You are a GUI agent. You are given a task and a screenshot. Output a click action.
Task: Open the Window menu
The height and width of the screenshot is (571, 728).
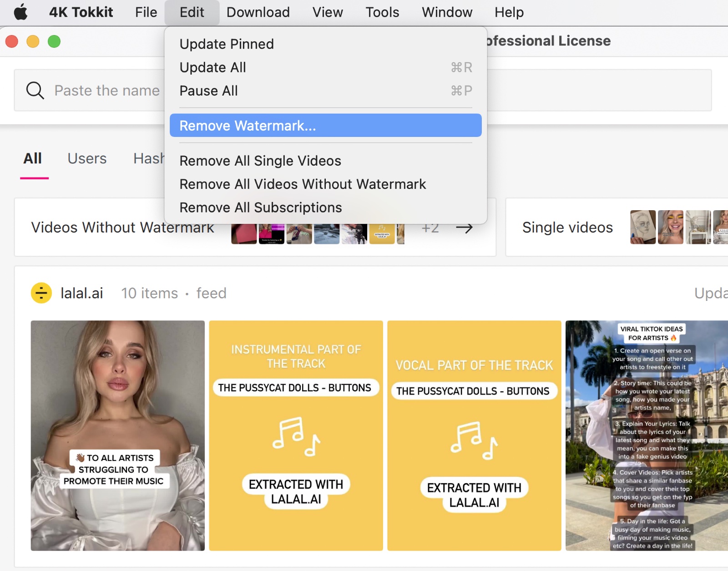pyautogui.click(x=447, y=12)
